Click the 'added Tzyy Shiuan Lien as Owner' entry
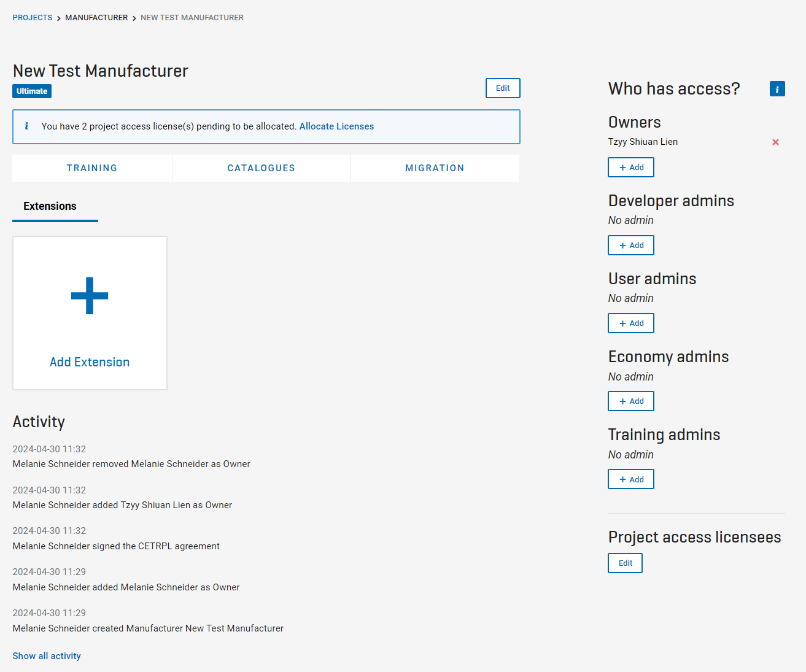The width and height of the screenshot is (806, 672). [122, 505]
